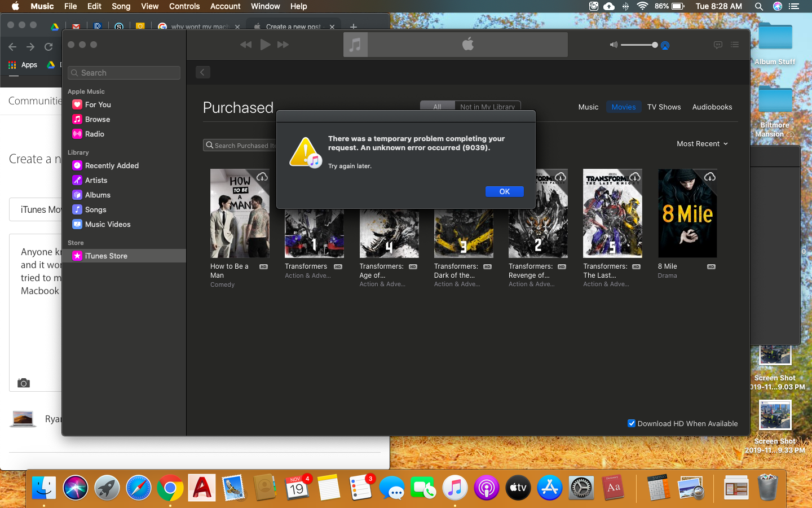Select Recently Added in the sidebar
The height and width of the screenshot is (508, 812).
coord(112,165)
